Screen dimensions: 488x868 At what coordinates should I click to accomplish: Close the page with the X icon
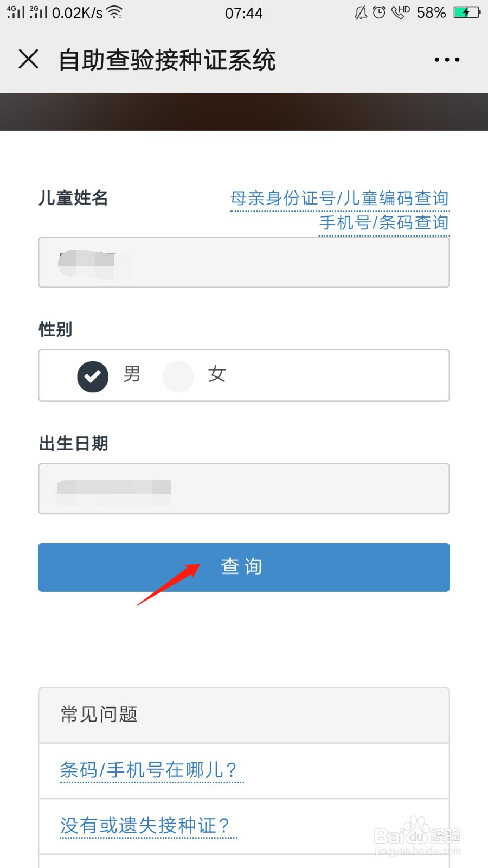(29, 59)
